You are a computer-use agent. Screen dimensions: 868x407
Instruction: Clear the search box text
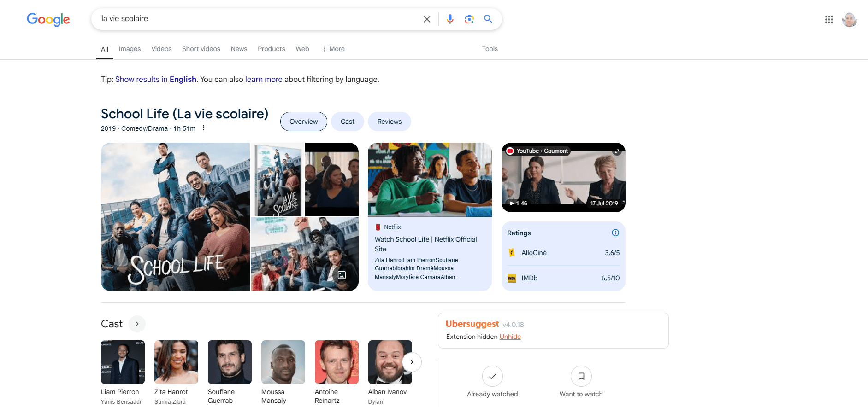tap(427, 19)
